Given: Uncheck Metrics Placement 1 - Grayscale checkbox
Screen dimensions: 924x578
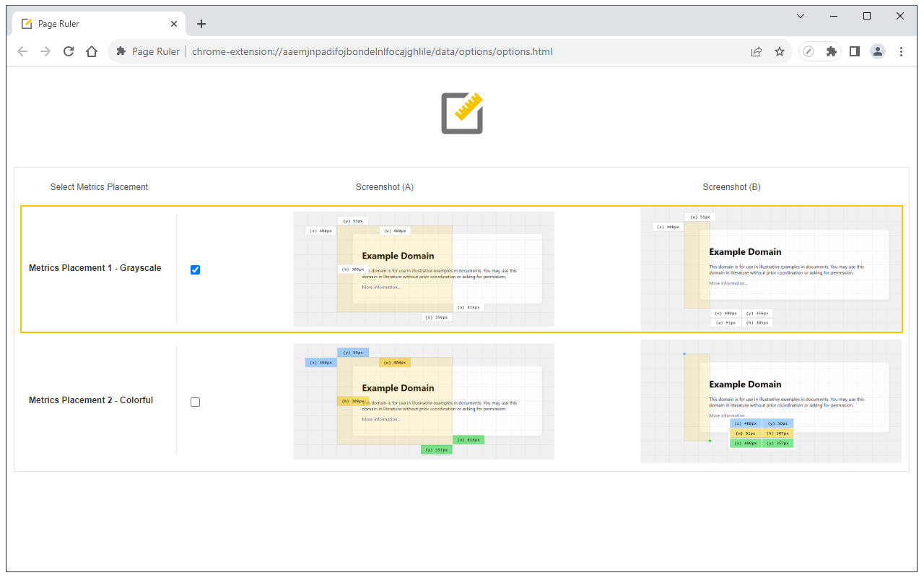Looking at the screenshot, I should coord(195,269).
